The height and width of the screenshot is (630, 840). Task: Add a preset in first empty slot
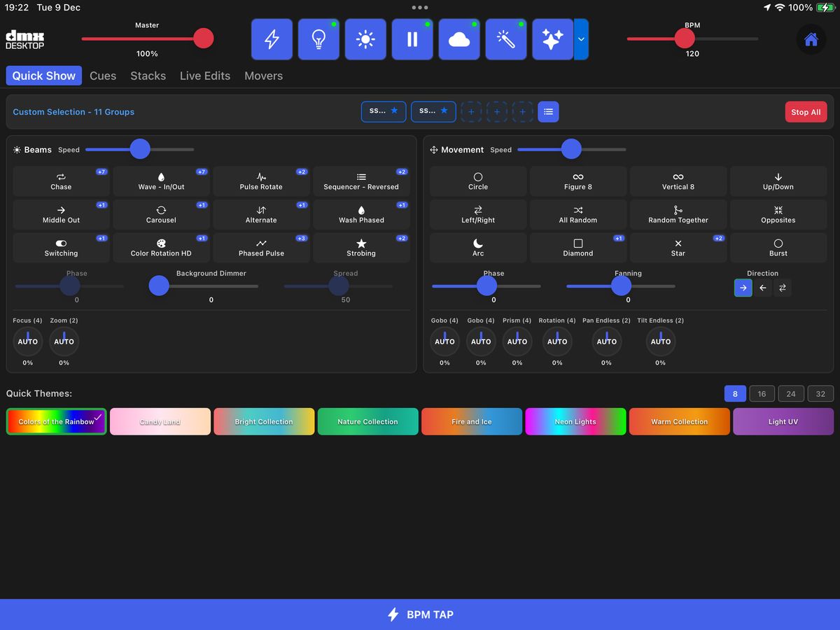(471, 111)
